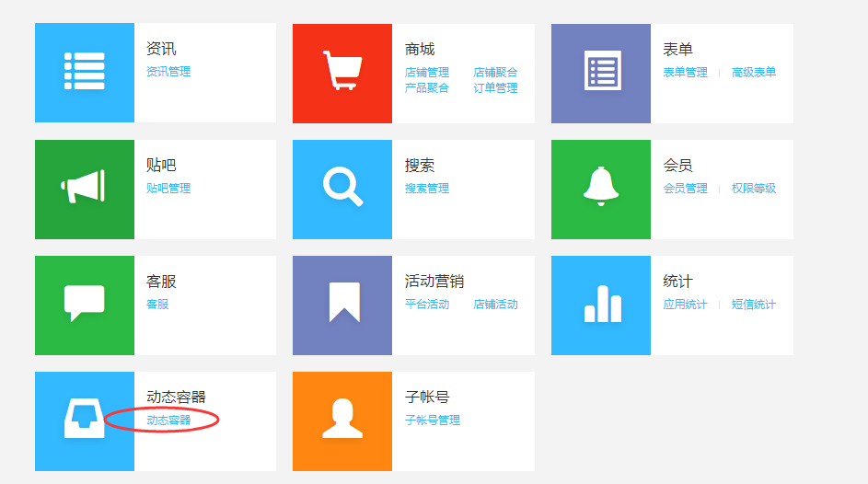Open the inbox tray dynamic container icon
Viewport: 868px width, 484px height.
click(x=85, y=421)
